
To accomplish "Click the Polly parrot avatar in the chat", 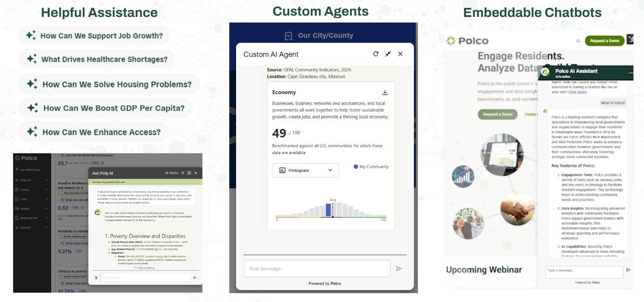I will click(98, 213).
